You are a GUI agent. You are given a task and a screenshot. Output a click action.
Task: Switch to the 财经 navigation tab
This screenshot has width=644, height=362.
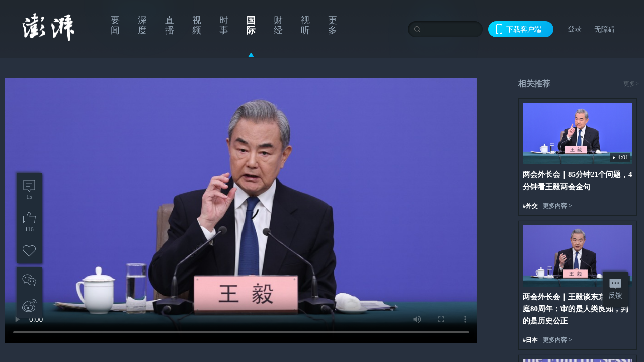[278, 25]
